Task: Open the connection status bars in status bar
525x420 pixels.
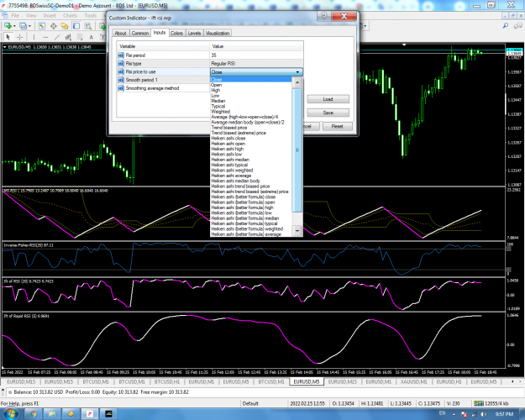Action: click(479, 403)
